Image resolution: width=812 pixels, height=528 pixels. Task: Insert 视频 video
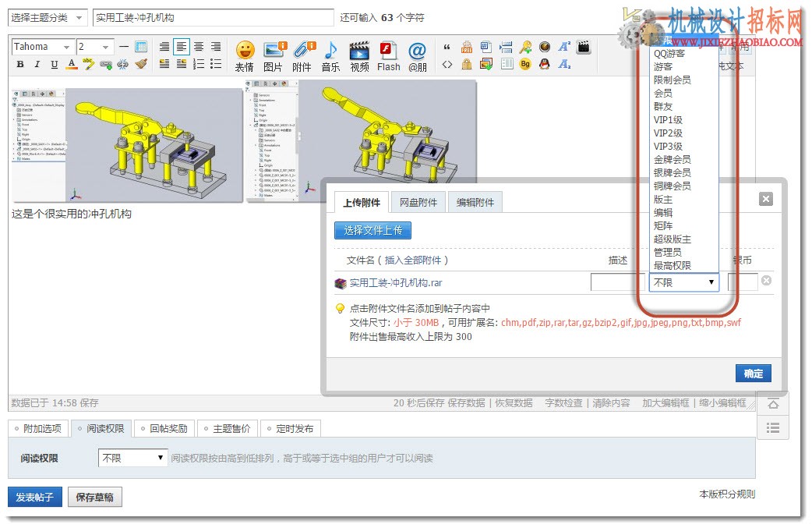click(x=359, y=56)
